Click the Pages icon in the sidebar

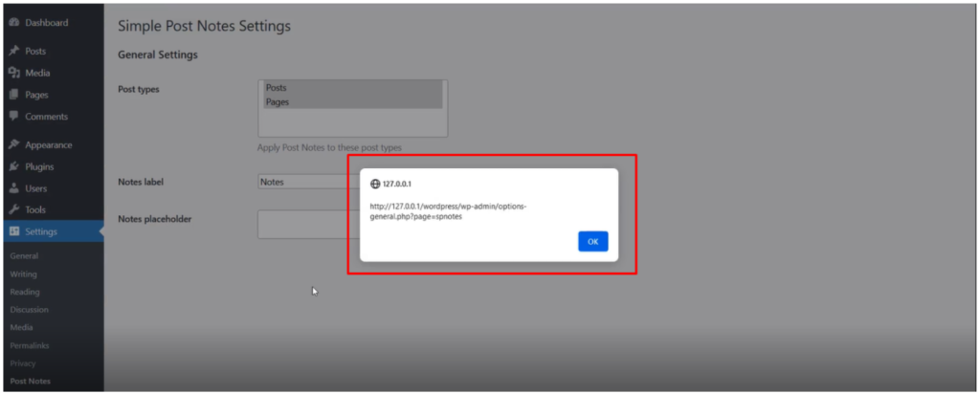pos(14,95)
